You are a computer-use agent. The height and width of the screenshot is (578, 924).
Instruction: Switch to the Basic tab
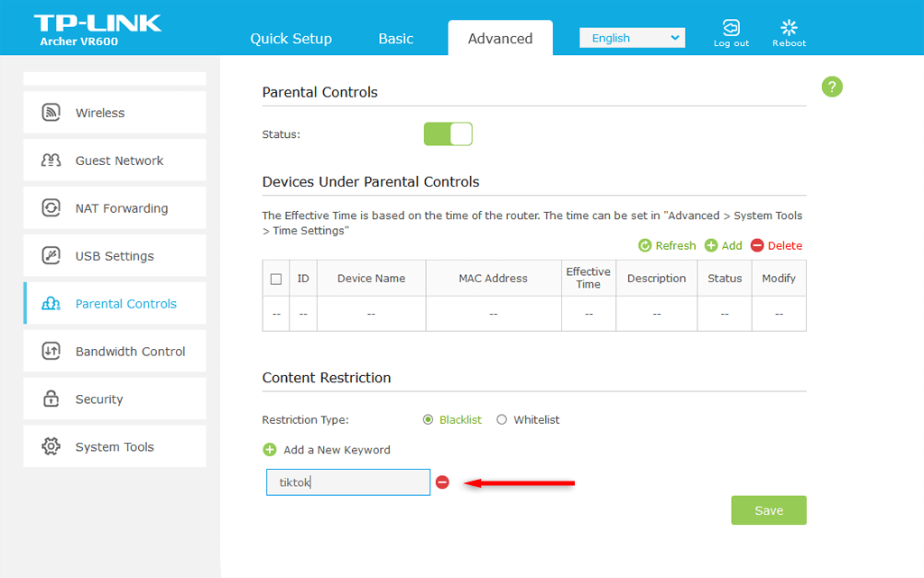point(395,39)
